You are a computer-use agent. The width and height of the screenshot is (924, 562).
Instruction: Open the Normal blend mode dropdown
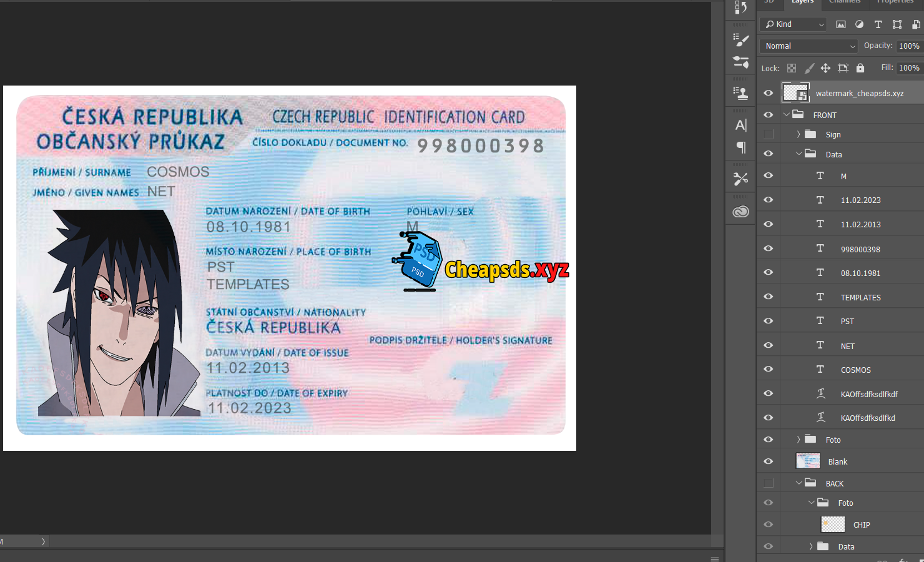[809, 46]
